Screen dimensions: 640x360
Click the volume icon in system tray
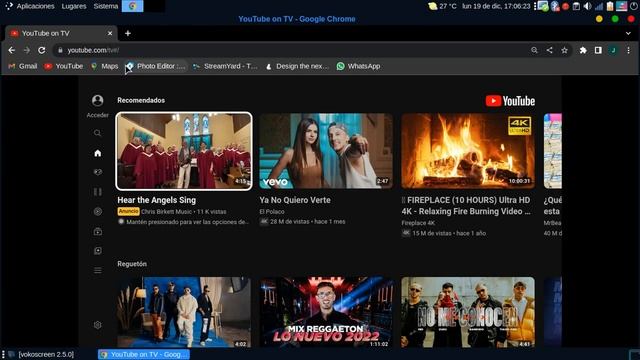[587, 6]
